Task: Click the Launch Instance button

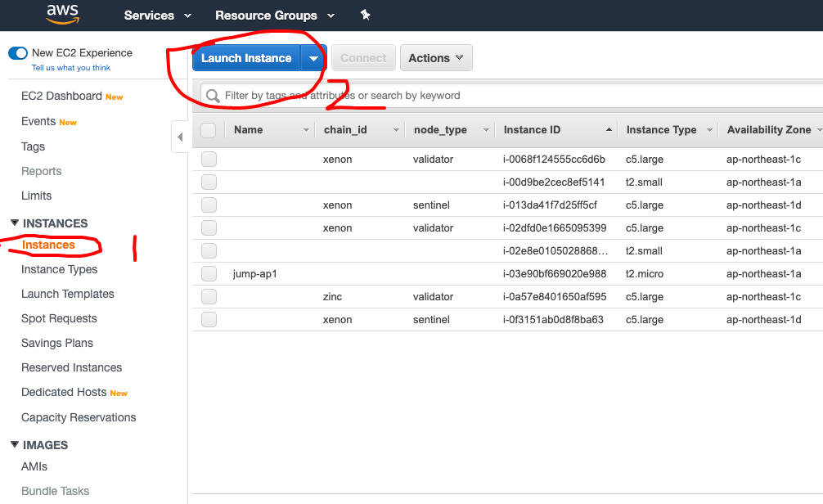Action: [246, 58]
